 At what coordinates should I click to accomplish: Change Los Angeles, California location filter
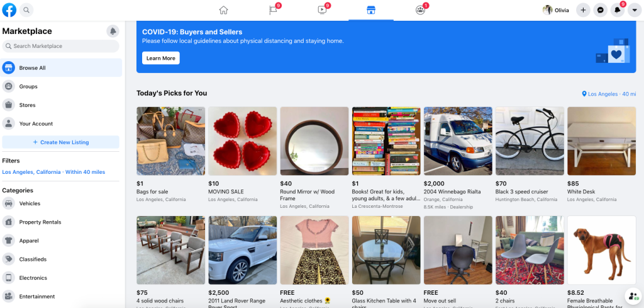[53, 172]
